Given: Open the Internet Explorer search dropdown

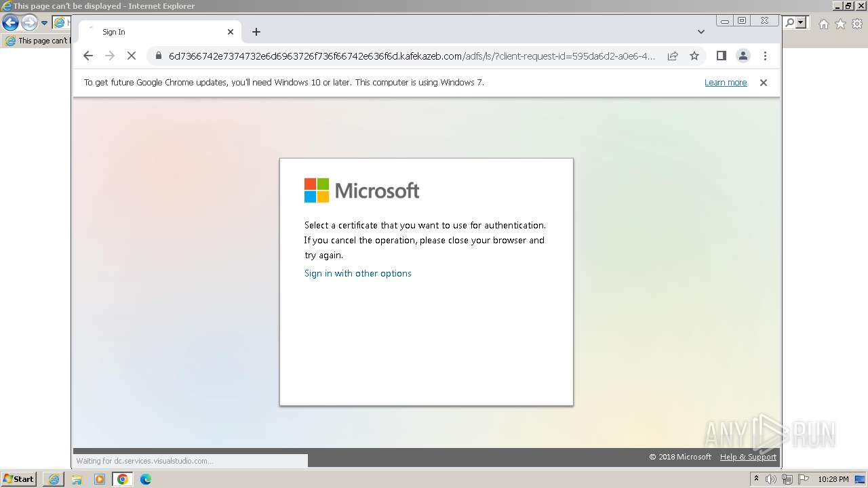Looking at the screenshot, I should [x=802, y=23].
